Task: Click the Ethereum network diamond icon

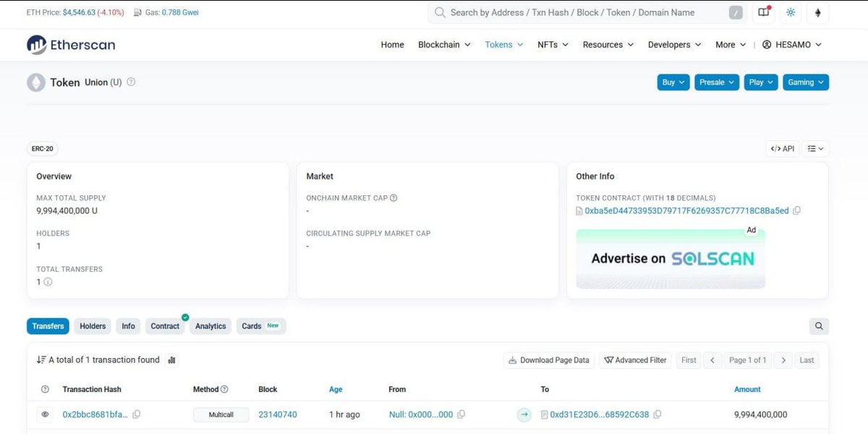Action: point(818,12)
